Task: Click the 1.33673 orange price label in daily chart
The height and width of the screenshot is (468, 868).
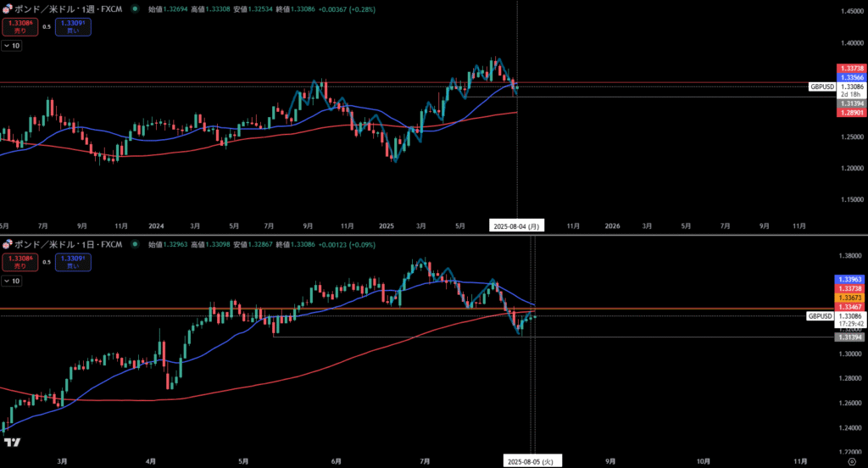Action: [849, 298]
